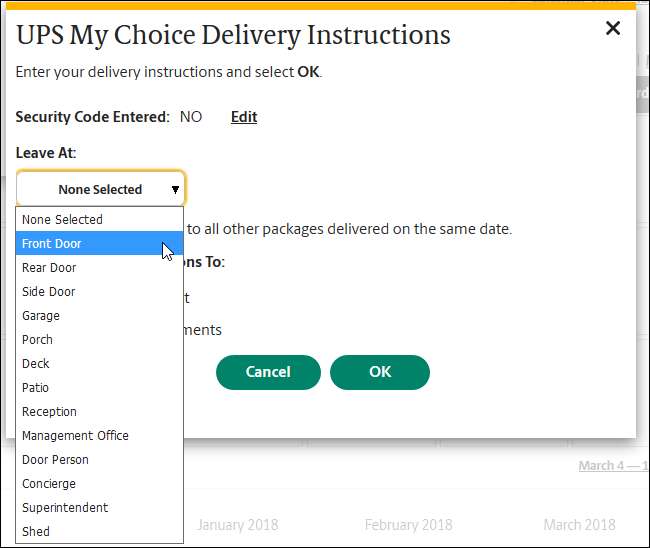Close the Delivery Instructions dialog
The image size is (650, 548).
(613, 29)
